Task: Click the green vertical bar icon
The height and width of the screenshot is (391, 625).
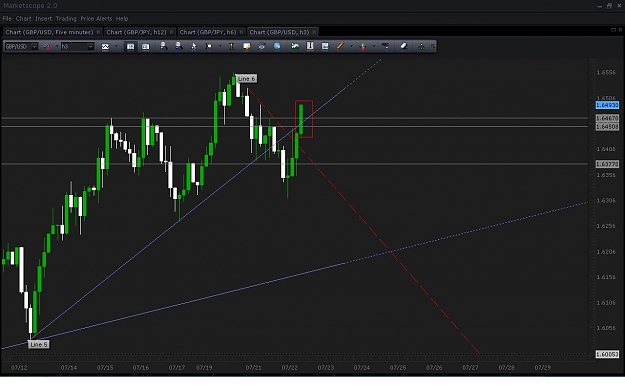Action: point(231,47)
